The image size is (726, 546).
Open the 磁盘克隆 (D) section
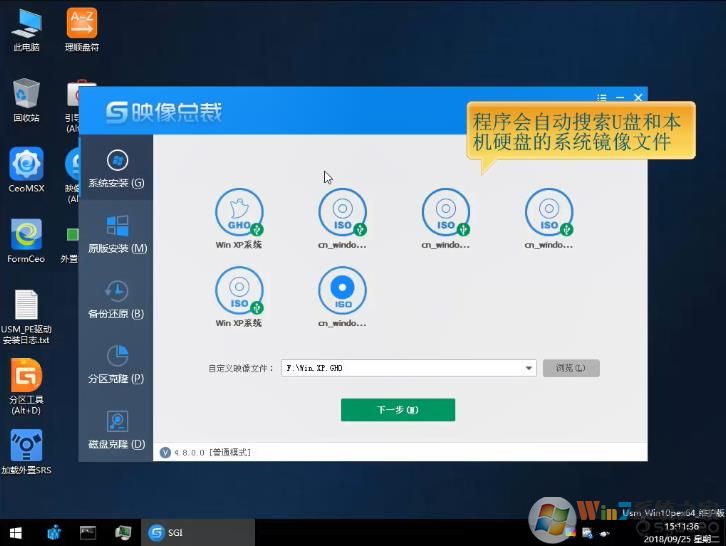(x=117, y=428)
